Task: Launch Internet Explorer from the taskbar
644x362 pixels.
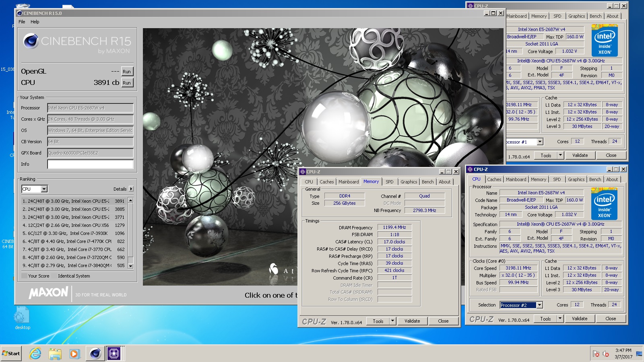Action: [x=35, y=354]
